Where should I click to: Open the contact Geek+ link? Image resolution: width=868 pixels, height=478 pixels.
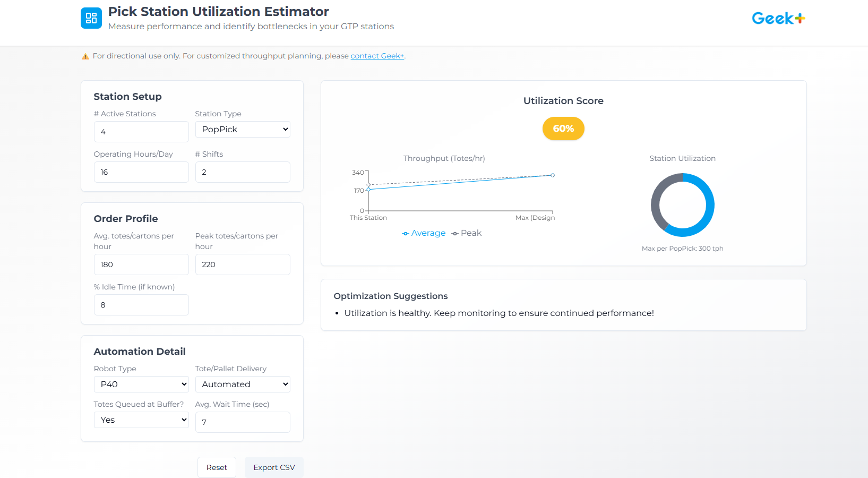(377, 55)
